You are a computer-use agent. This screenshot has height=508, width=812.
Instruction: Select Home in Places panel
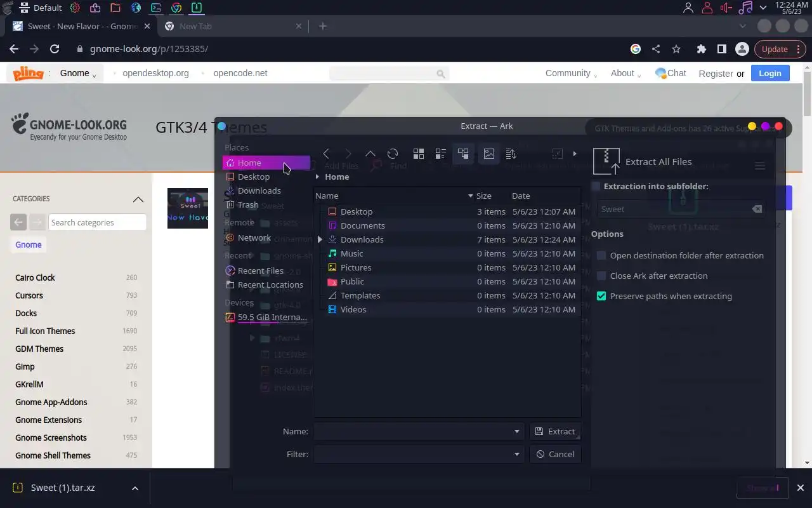tap(266, 163)
